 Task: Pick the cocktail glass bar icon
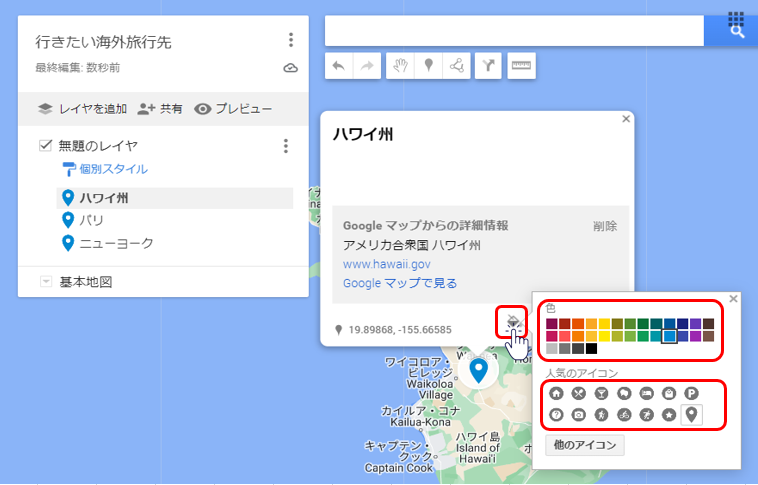pyautogui.click(x=601, y=394)
